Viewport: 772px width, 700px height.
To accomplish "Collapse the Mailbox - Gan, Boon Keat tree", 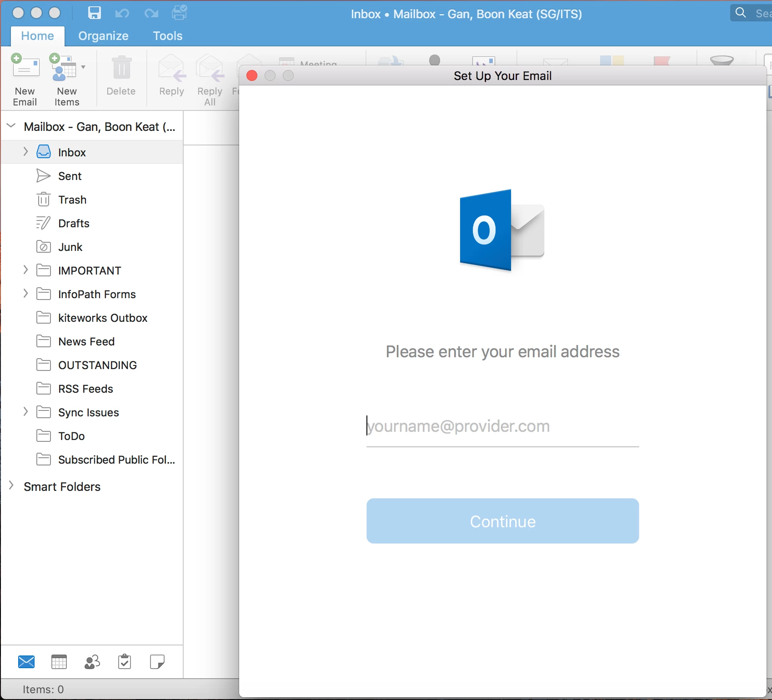I will click(x=11, y=126).
